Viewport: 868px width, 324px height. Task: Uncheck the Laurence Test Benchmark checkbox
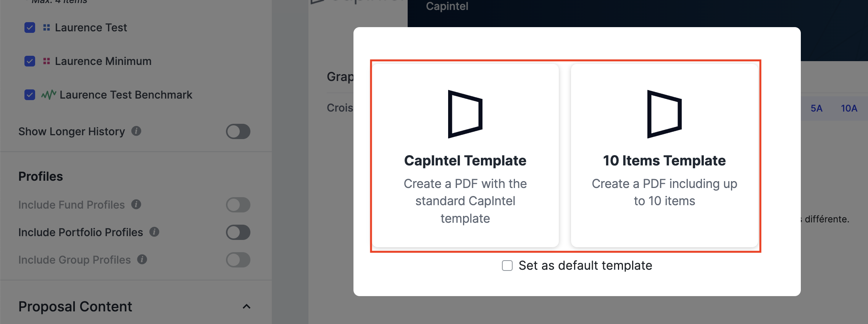pos(30,95)
